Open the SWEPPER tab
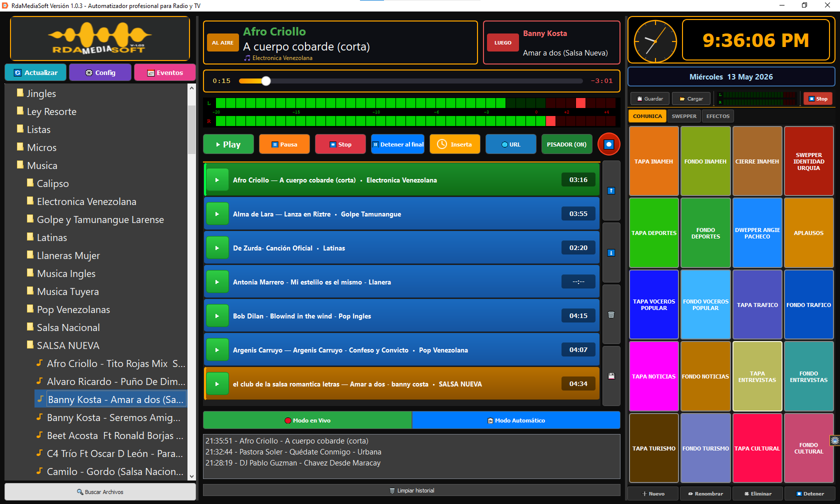This screenshot has height=504, width=840. pos(684,116)
